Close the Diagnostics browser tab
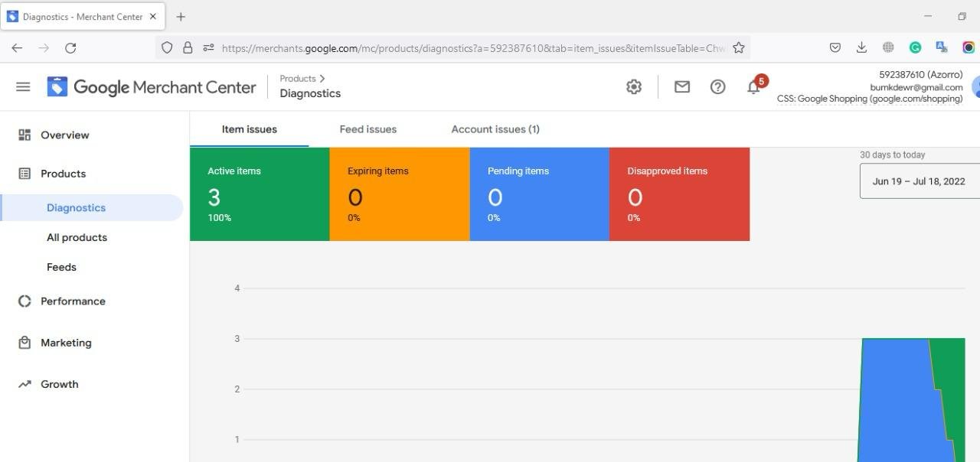980x462 pixels. (153, 16)
